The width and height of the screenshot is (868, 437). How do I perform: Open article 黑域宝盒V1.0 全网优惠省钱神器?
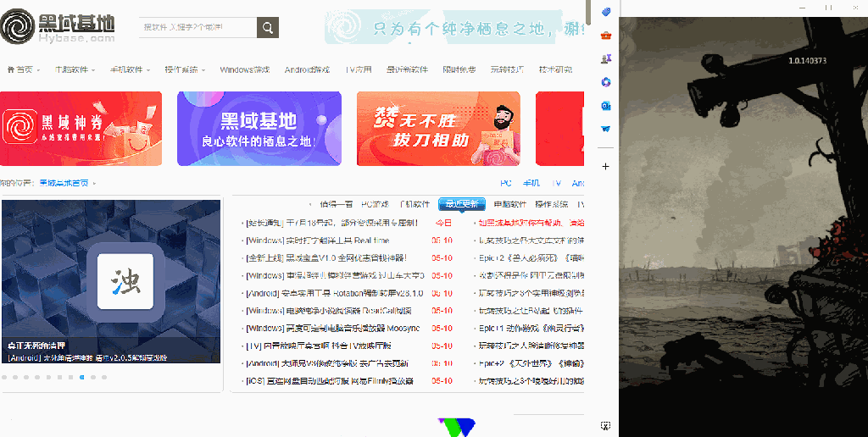coord(326,258)
